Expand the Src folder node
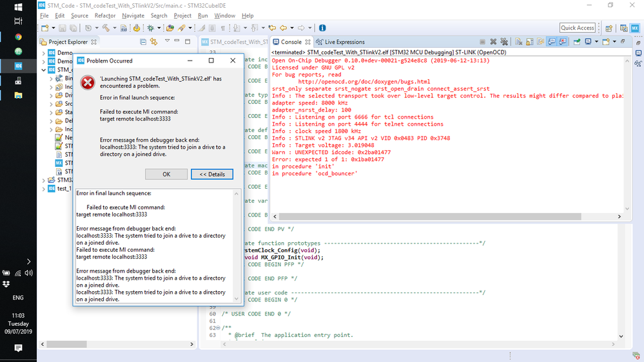The height and width of the screenshot is (362, 644). [x=52, y=104]
